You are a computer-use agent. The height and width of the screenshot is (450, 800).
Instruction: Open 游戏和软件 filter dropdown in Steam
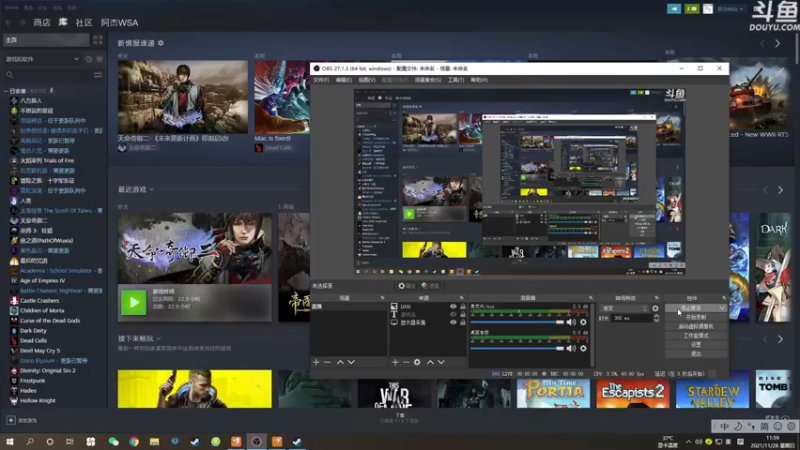click(42, 59)
